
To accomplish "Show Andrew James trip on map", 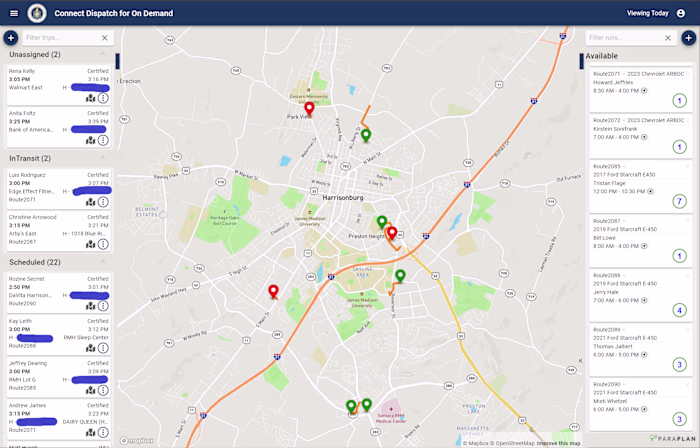I will click(x=91, y=432).
